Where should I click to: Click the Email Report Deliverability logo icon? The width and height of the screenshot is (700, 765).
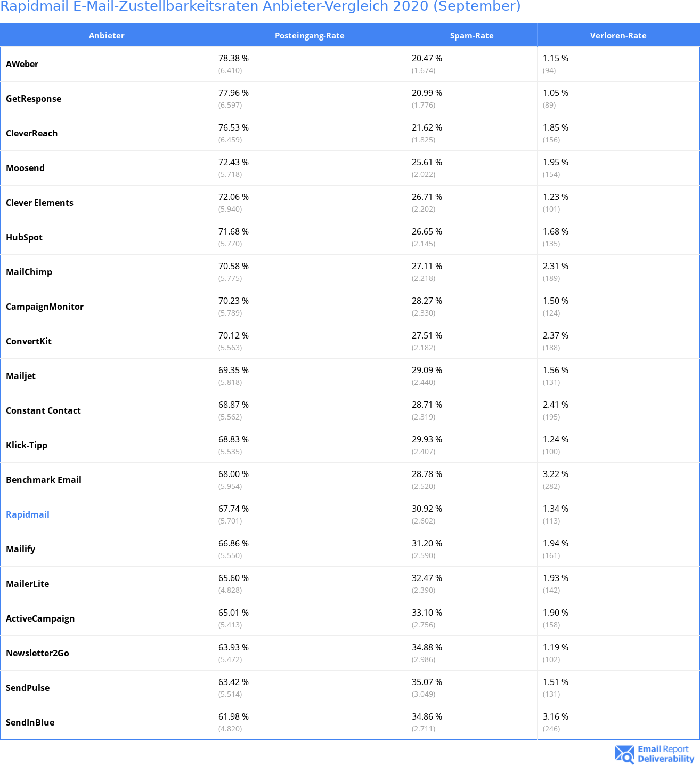(x=624, y=754)
